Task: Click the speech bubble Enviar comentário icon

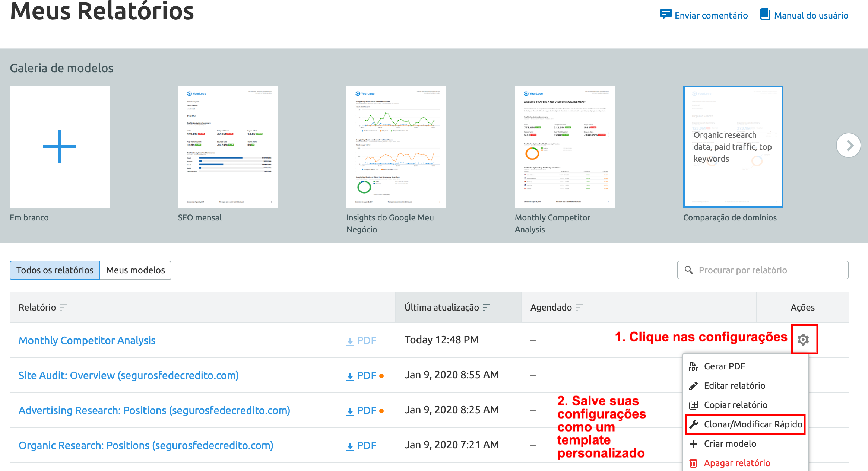Action: tap(666, 15)
